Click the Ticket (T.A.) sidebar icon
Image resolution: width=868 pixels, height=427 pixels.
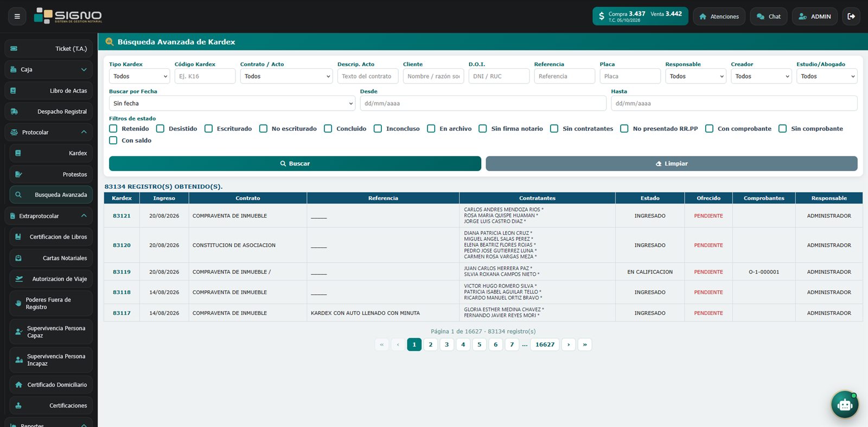tap(14, 49)
